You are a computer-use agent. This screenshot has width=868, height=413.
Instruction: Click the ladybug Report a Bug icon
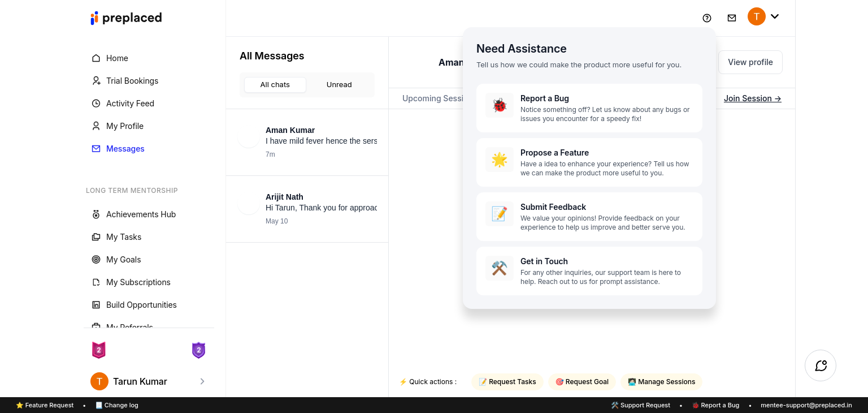(x=499, y=105)
